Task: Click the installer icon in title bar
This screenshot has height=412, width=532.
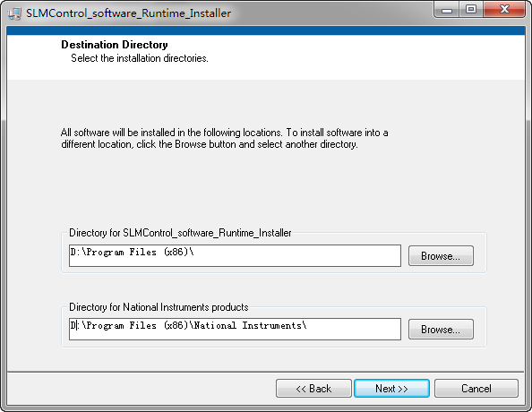Action: click(x=14, y=13)
